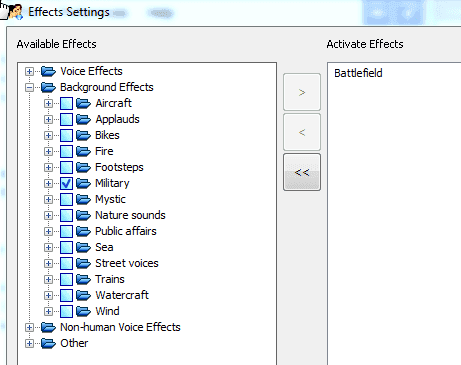Click the Effects Settings window title icon
Viewport: 461px width, 365px height.
[x=15, y=12]
